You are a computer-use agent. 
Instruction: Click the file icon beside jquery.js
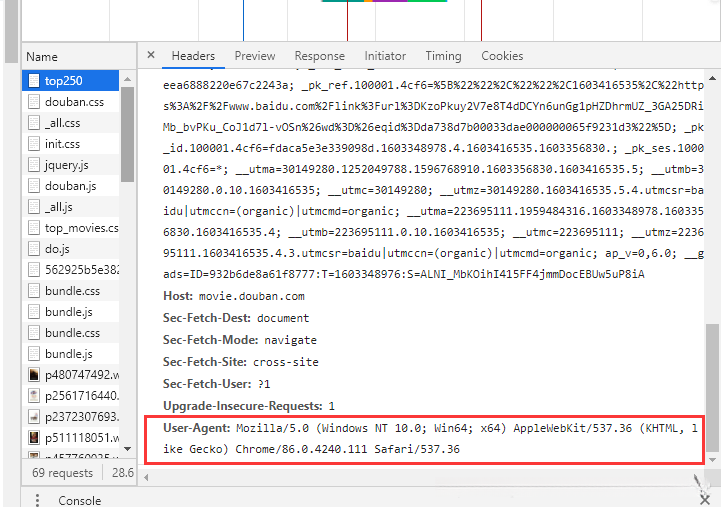tap(34, 165)
